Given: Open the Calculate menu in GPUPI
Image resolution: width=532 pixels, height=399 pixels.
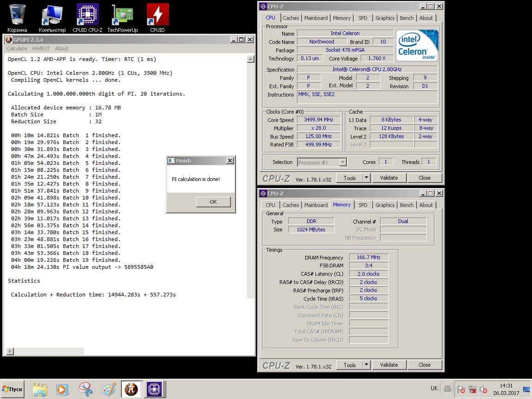Looking at the screenshot, I should click(x=17, y=48).
